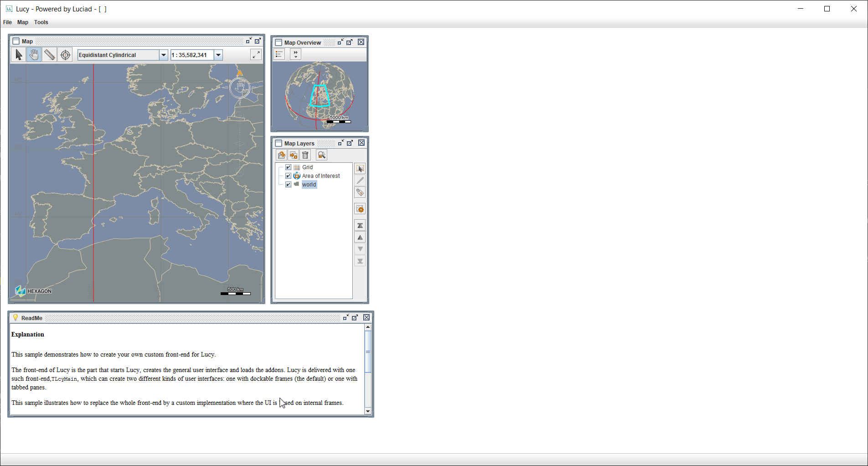Open the Tools menu
The image size is (868, 466).
[41, 22]
